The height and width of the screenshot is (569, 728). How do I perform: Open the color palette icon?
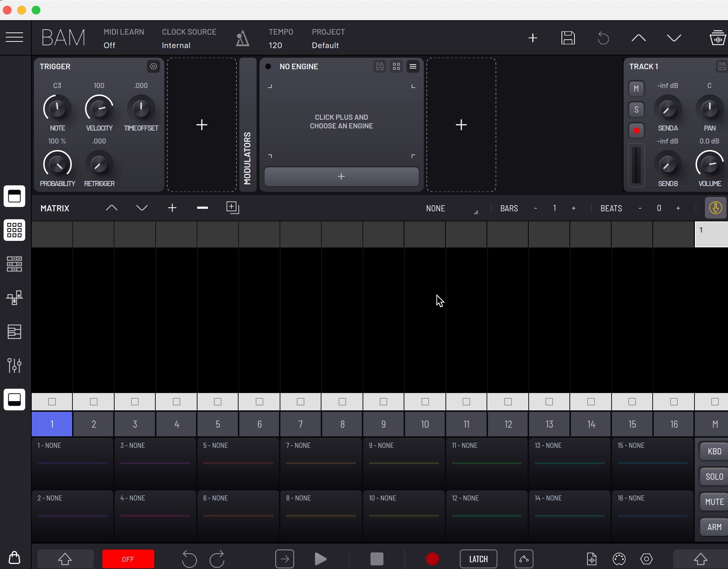619,559
